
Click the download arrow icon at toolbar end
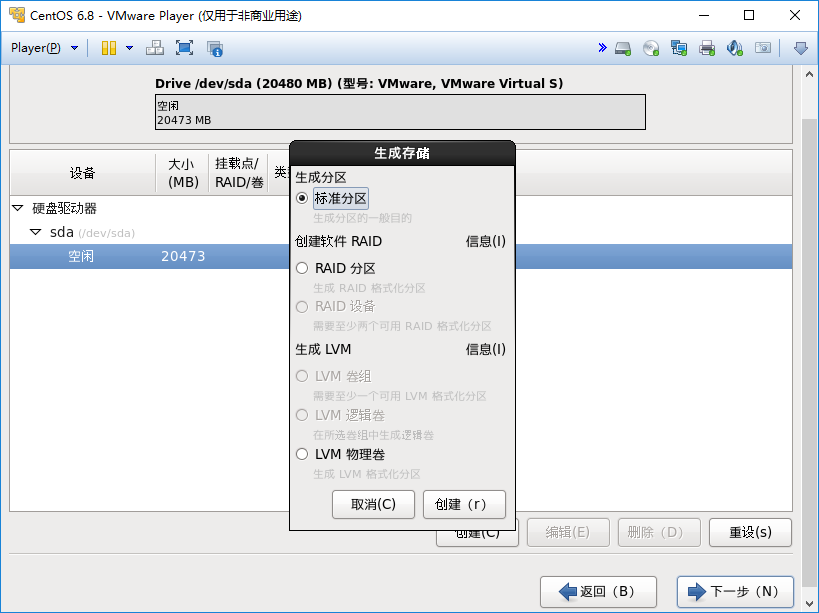pos(801,49)
